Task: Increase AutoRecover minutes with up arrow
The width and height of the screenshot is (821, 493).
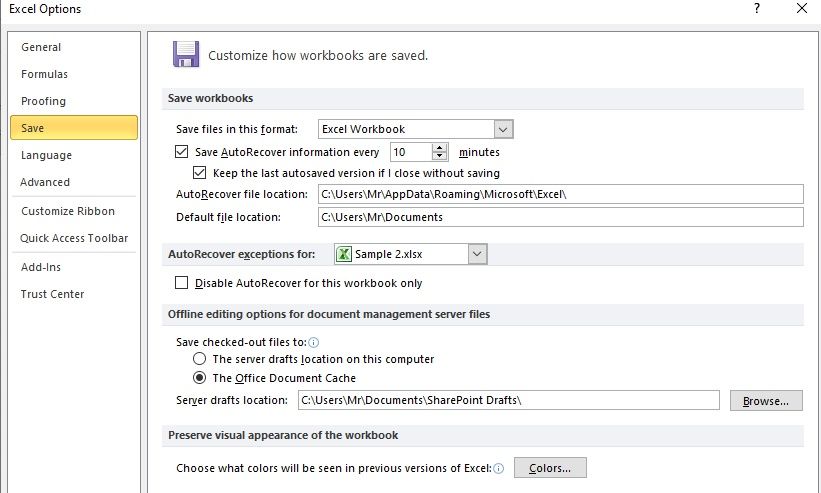Action: (440, 148)
